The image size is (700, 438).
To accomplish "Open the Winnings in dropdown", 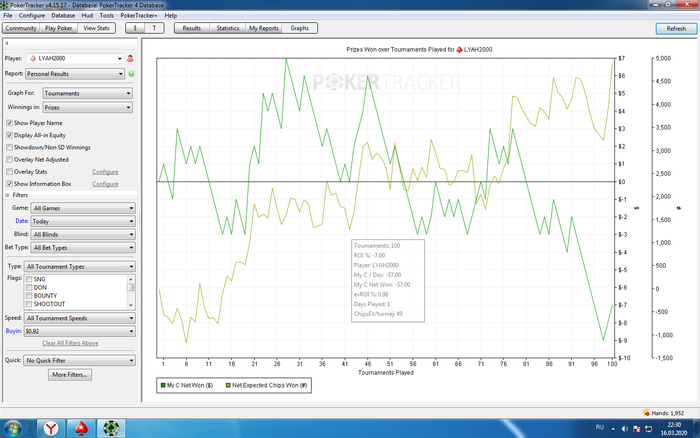I will pos(88,107).
